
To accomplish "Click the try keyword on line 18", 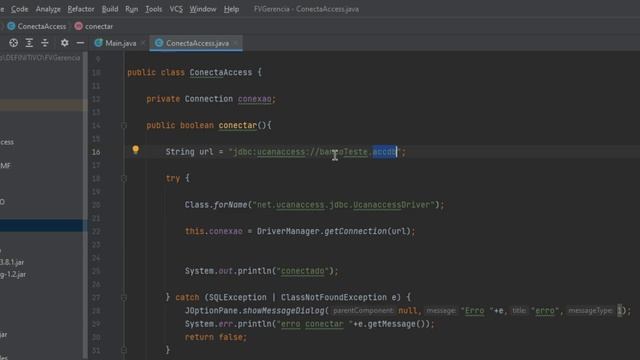I will tap(173, 178).
